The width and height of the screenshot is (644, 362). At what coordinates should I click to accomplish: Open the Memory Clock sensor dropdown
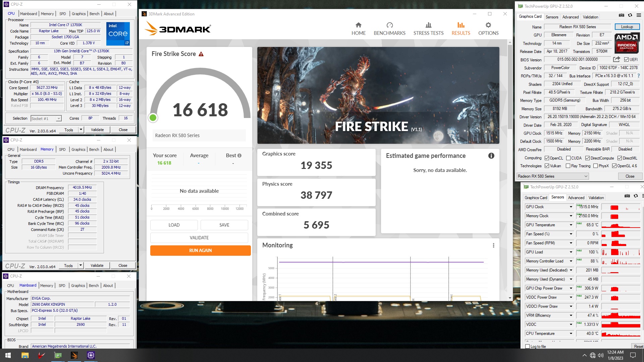[571, 216]
